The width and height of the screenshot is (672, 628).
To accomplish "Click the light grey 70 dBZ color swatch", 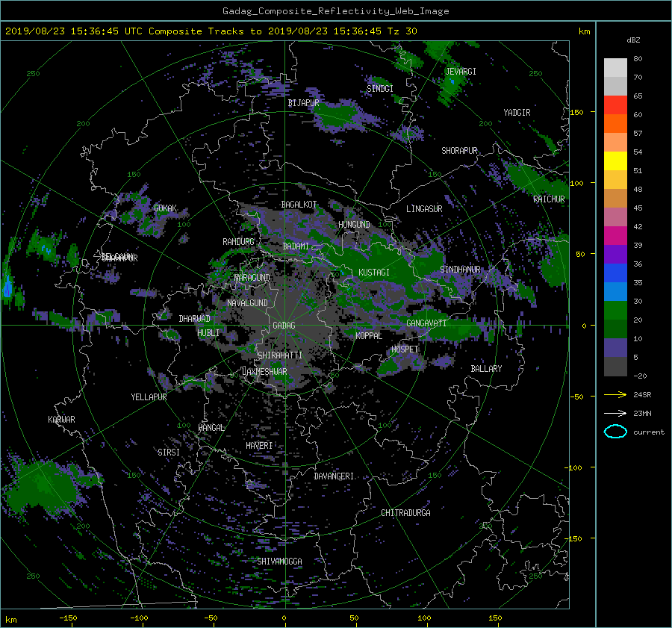I will pyautogui.click(x=615, y=68).
